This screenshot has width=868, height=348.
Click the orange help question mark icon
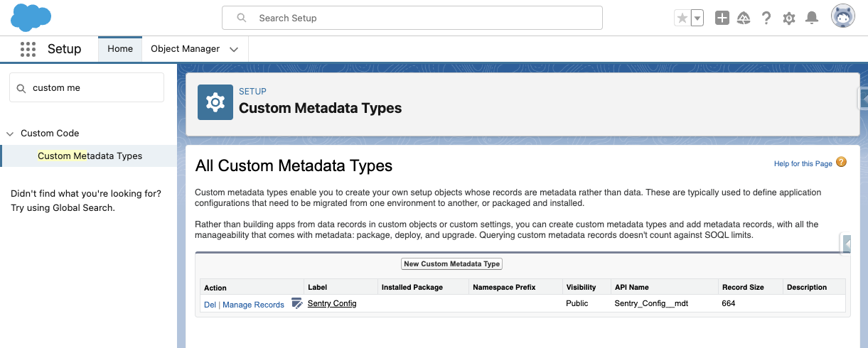[x=841, y=162]
